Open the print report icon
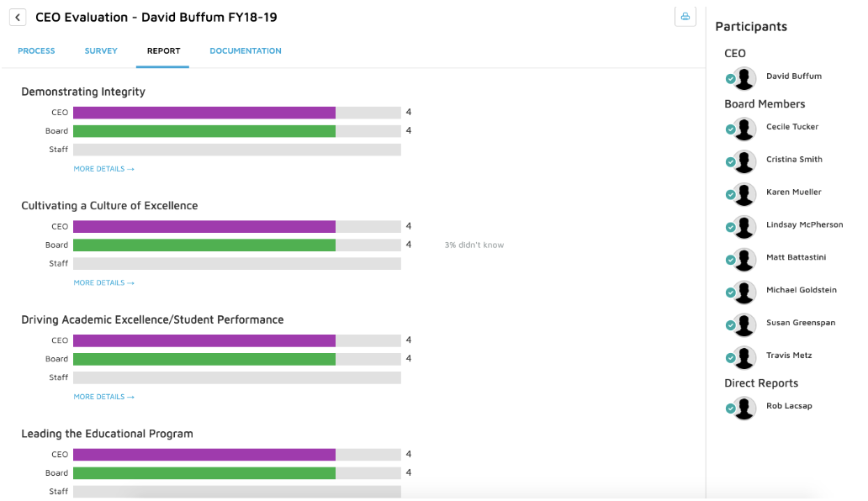Viewport: 868px width, 501px height. click(x=685, y=16)
